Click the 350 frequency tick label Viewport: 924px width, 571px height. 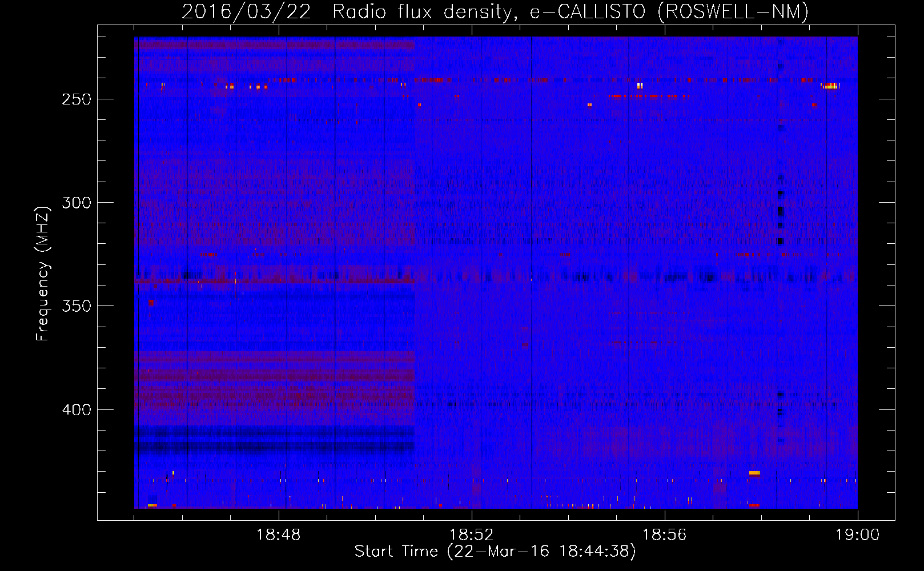[x=77, y=306]
